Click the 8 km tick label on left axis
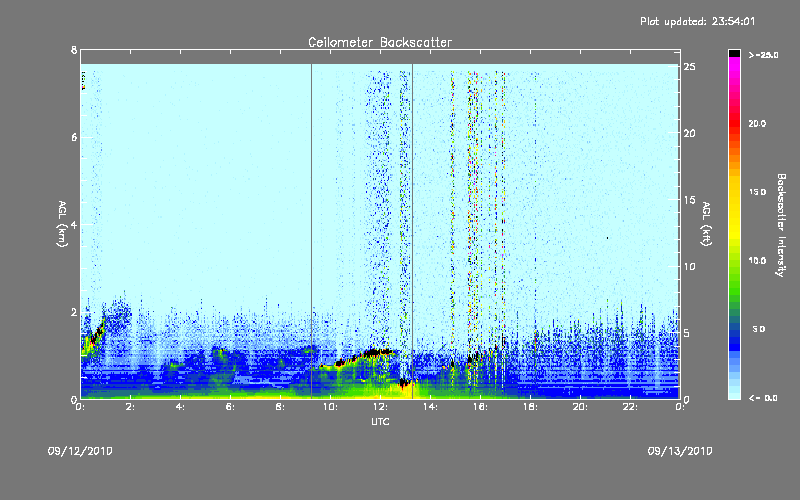This screenshot has width=800, height=500. 74,50
